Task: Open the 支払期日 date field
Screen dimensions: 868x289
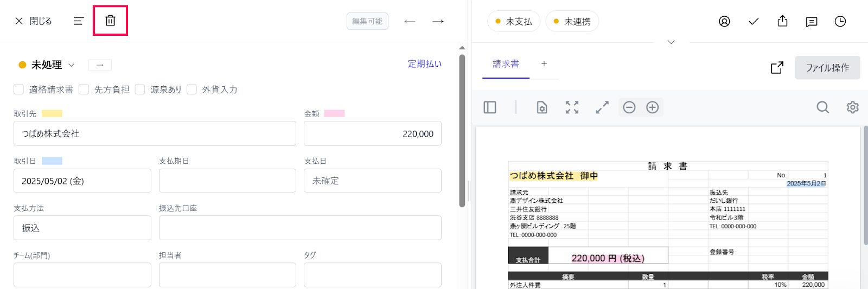Action: coord(227,181)
